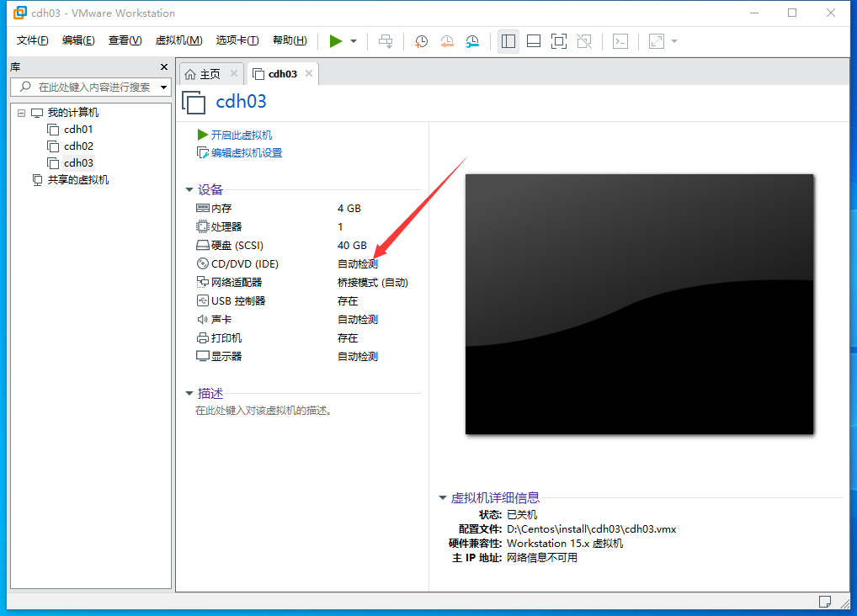Enter full screen mode icon
The image size is (857, 616).
coord(559,41)
